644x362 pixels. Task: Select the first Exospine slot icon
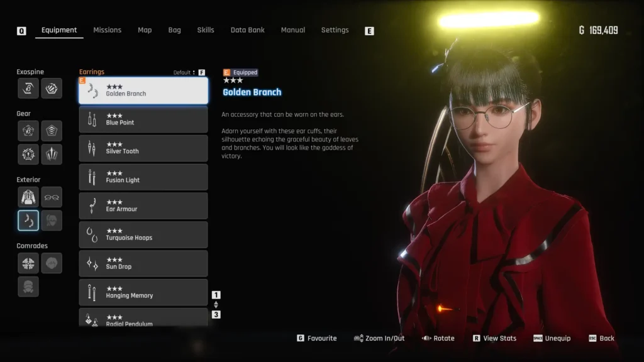(28, 89)
